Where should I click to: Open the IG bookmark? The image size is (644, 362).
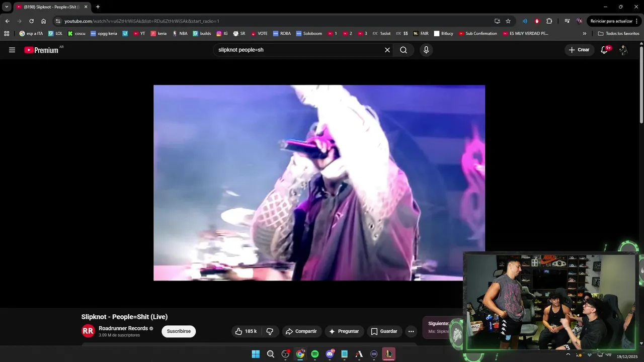coord(222,34)
